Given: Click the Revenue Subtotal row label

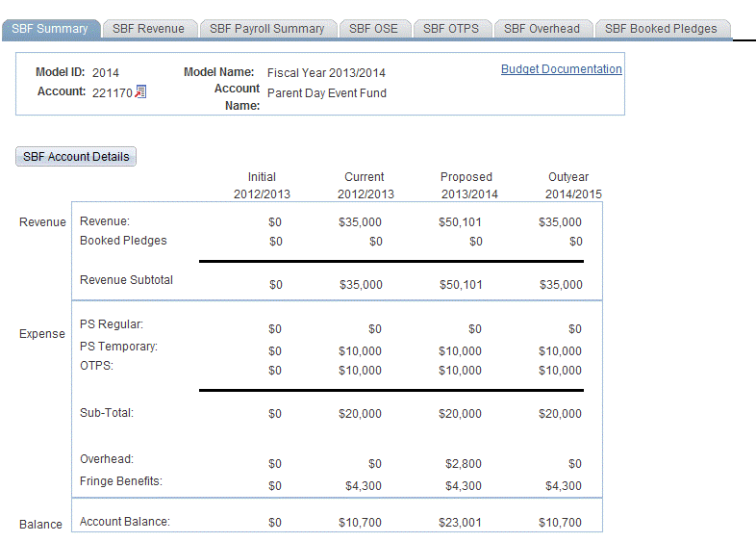Looking at the screenshot, I should click(x=126, y=280).
